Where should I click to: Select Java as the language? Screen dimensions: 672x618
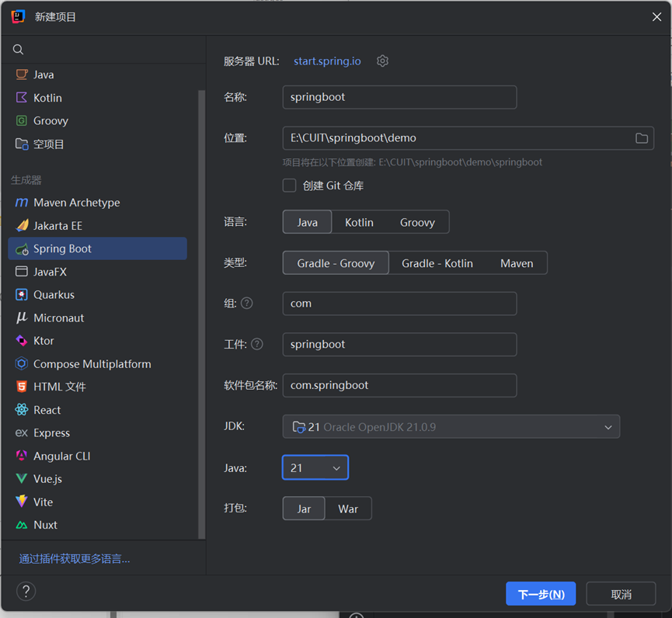[x=308, y=222]
